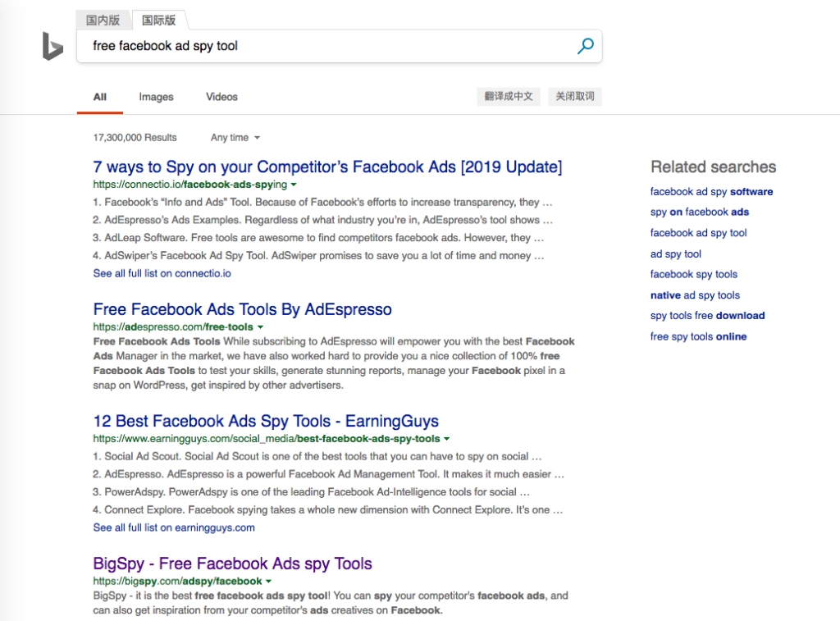
Task: Switch to Videos results
Action: pyautogui.click(x=221, y=97)
